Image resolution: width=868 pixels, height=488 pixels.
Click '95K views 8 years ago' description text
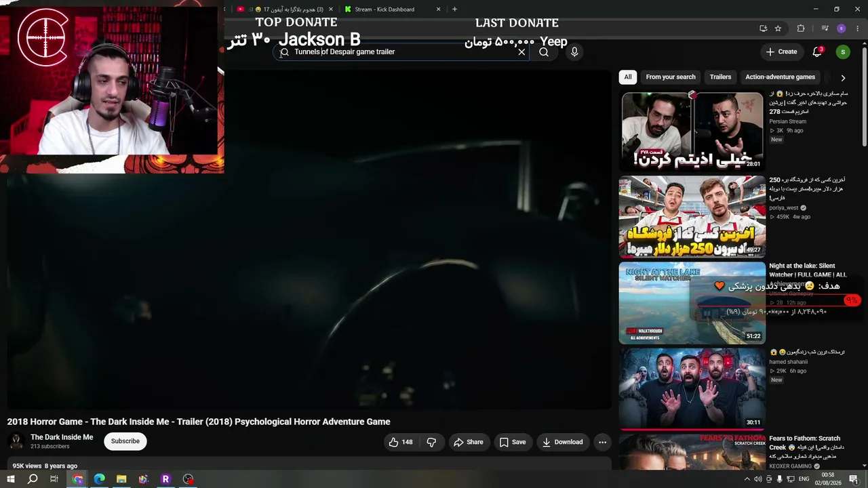45,466
